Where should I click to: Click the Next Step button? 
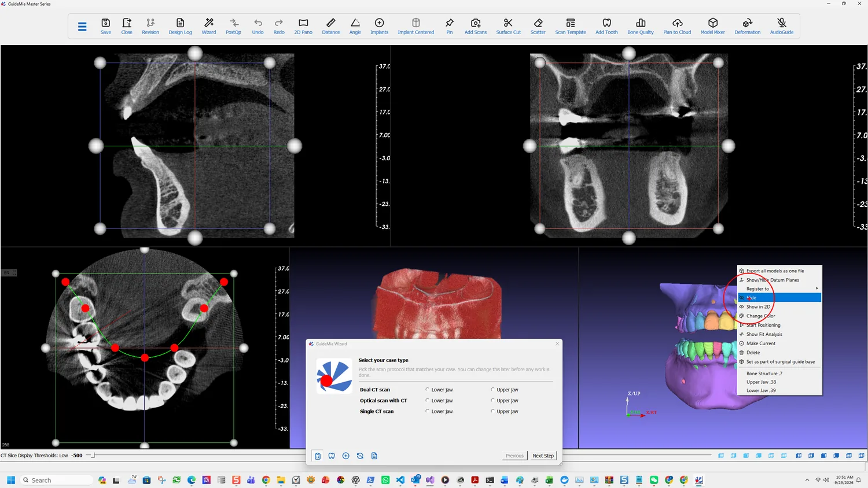[543, 456]
